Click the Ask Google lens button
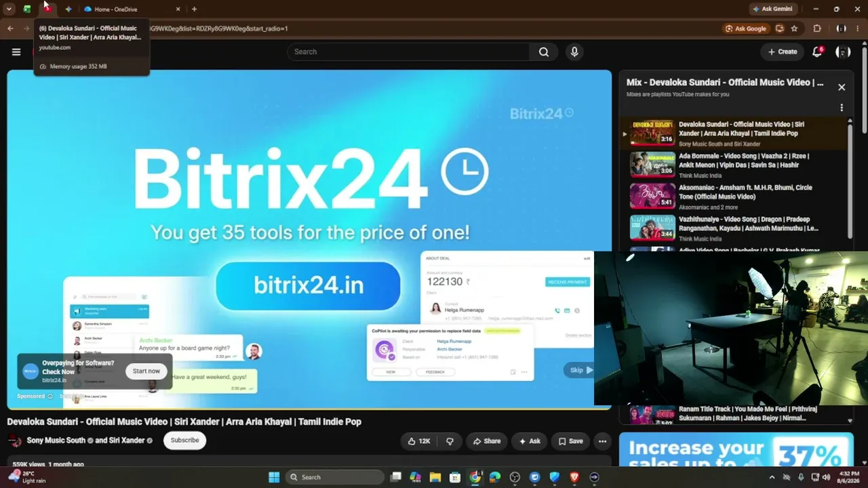The height and width of the screenshot is (488, 868). point(746,28)
